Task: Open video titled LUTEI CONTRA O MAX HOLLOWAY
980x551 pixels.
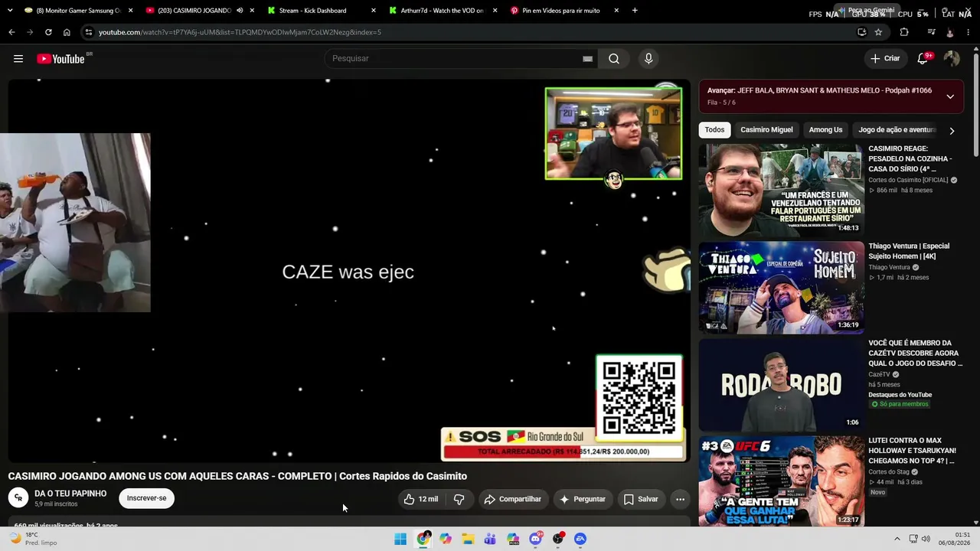Action: pos(912,451)
